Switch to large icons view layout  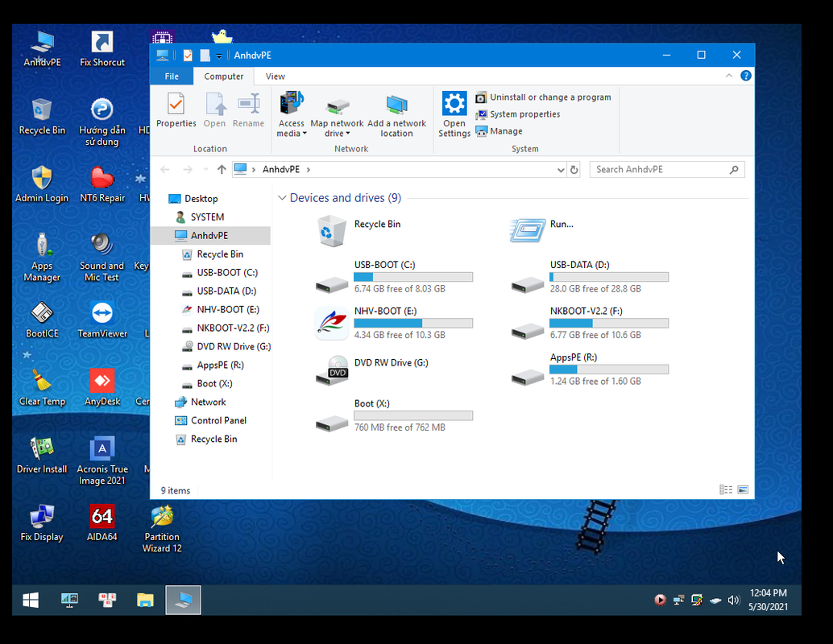743,489
